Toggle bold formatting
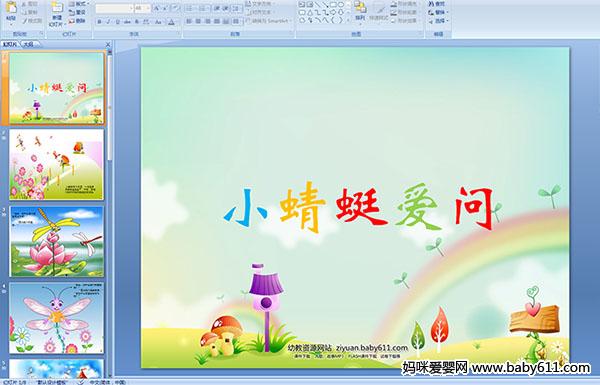The image size is (600, 385). [x=99, y=22]
